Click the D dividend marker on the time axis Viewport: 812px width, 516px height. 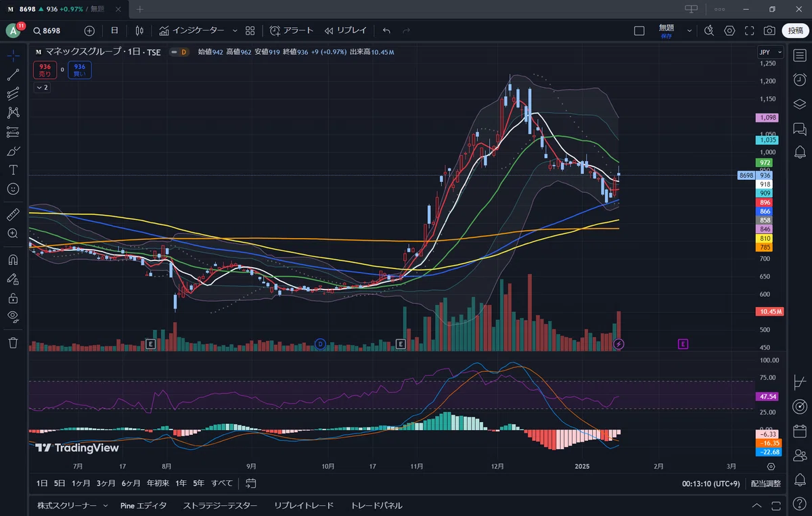pos(320,344)
